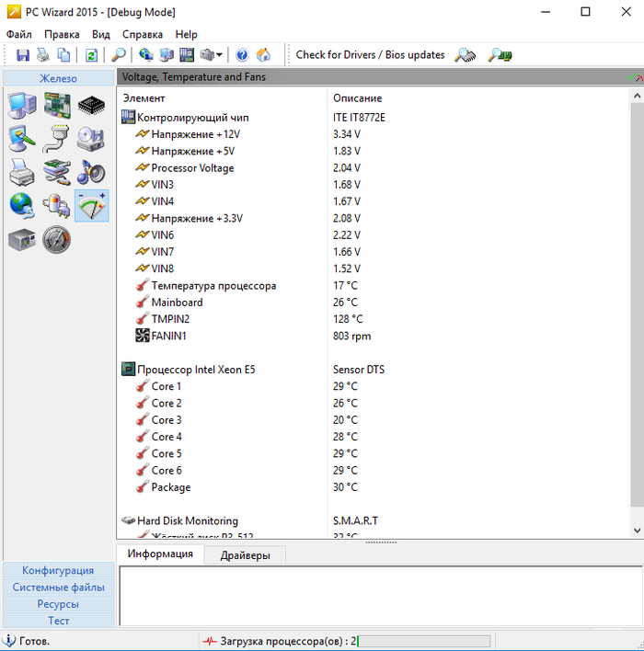
Task: Expand the Конфигурация sidebar section
Action: 58,570
